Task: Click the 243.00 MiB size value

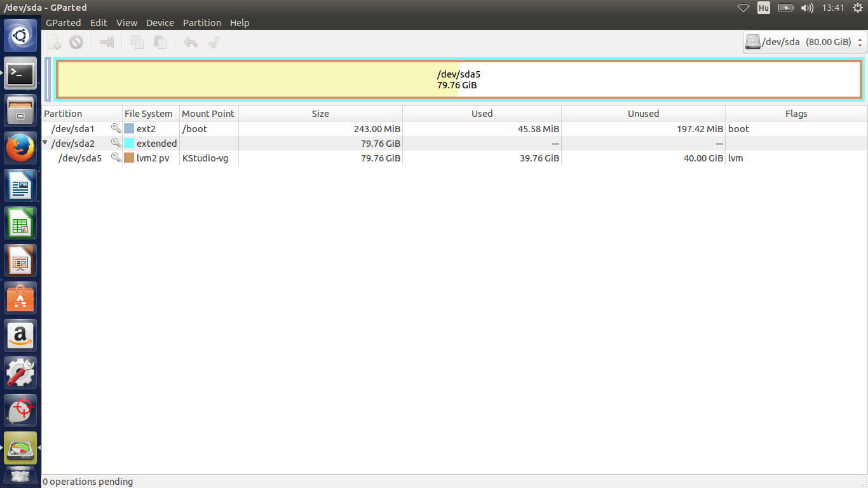Action: (377, 128)
